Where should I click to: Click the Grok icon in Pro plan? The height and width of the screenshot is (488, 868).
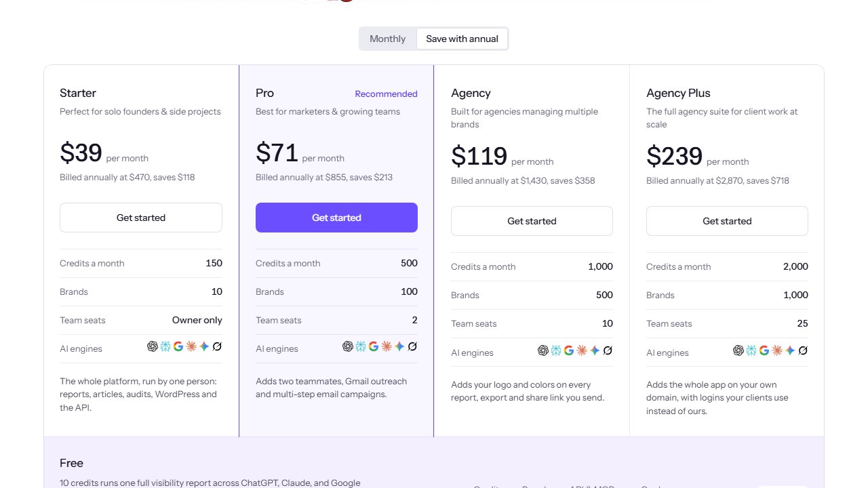(412, 346)
